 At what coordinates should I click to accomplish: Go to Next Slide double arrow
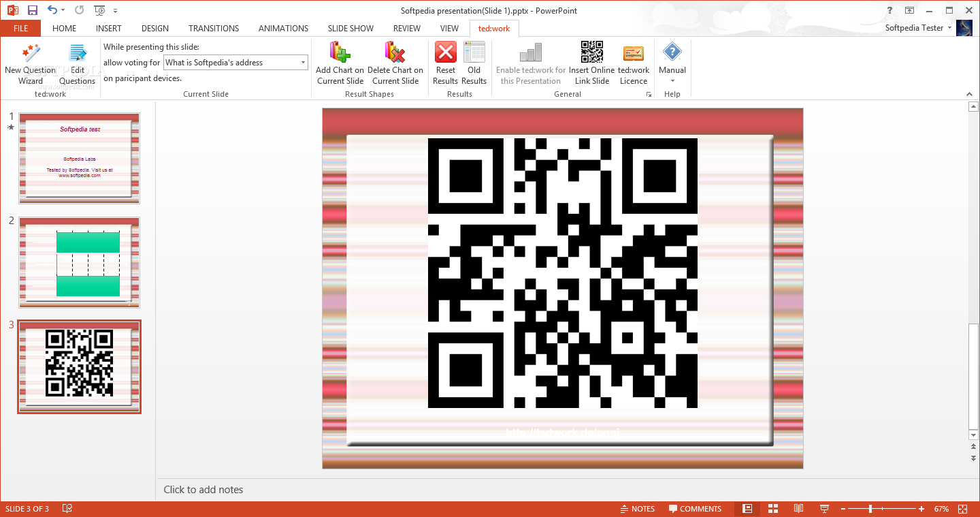pyautogui.click(x=974, y=458)
